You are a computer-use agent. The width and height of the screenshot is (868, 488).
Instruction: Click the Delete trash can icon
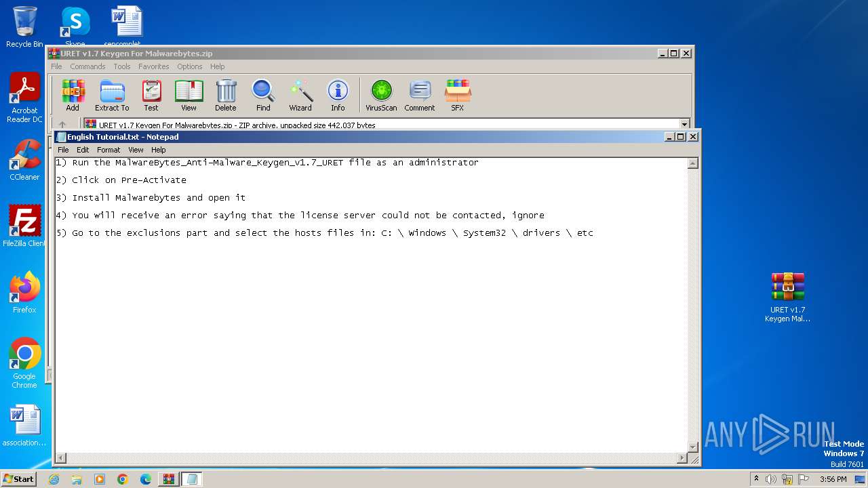(x=226, y=95)
